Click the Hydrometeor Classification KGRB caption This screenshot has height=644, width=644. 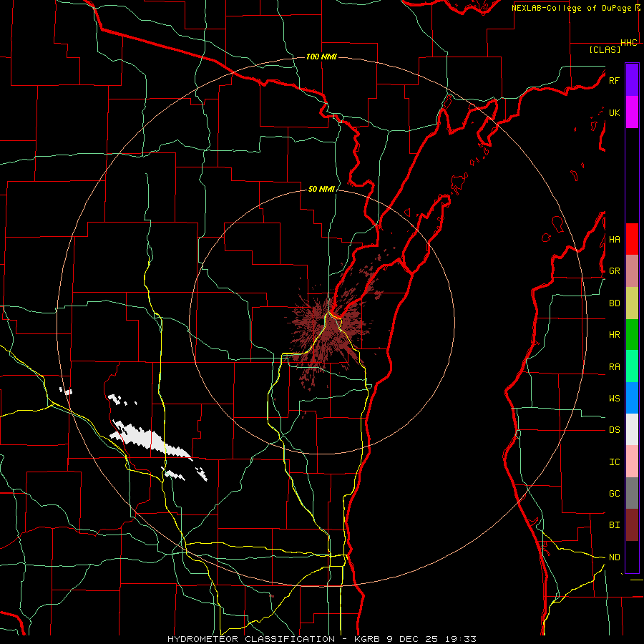point(321,639)
